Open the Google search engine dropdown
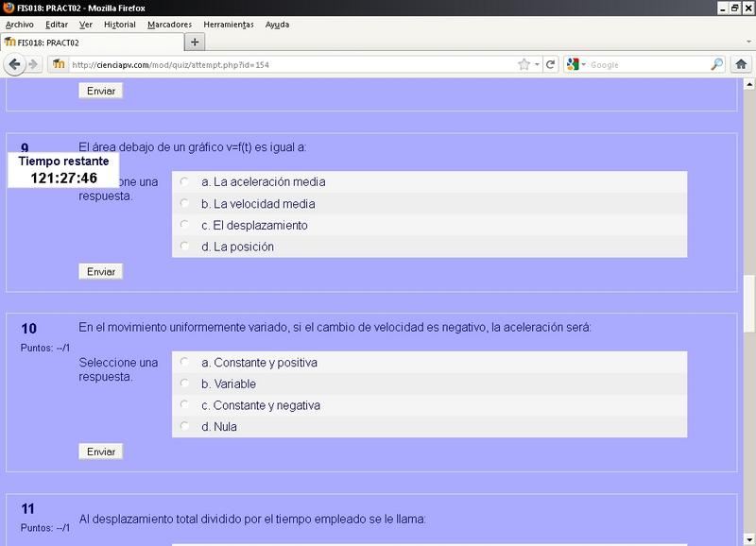Viewport: 756px width, 546px height. (x=576, y=64)
